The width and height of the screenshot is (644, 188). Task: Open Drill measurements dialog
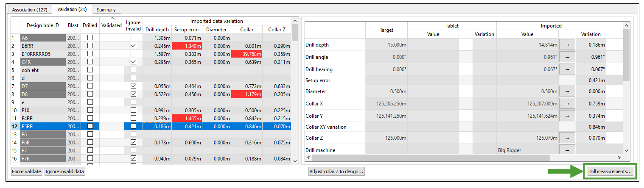pos(610,171)
